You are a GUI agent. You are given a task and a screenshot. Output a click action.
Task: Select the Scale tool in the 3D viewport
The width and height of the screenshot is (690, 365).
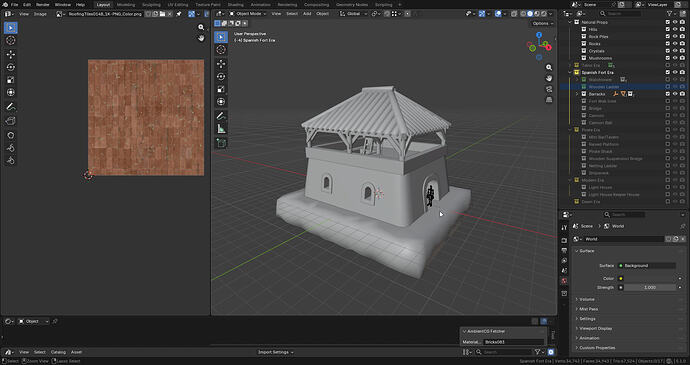tap(221, 89)
